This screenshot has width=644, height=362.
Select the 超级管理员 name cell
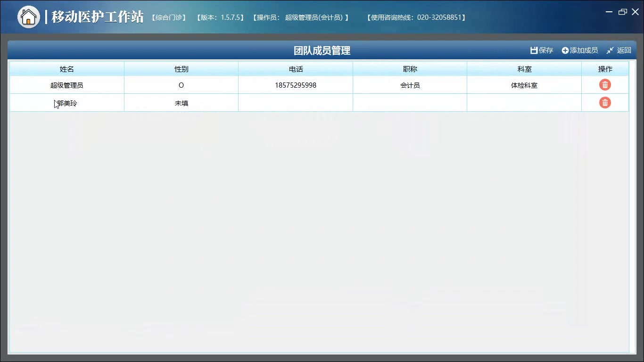pyautogui.click(x=67, y=85)
